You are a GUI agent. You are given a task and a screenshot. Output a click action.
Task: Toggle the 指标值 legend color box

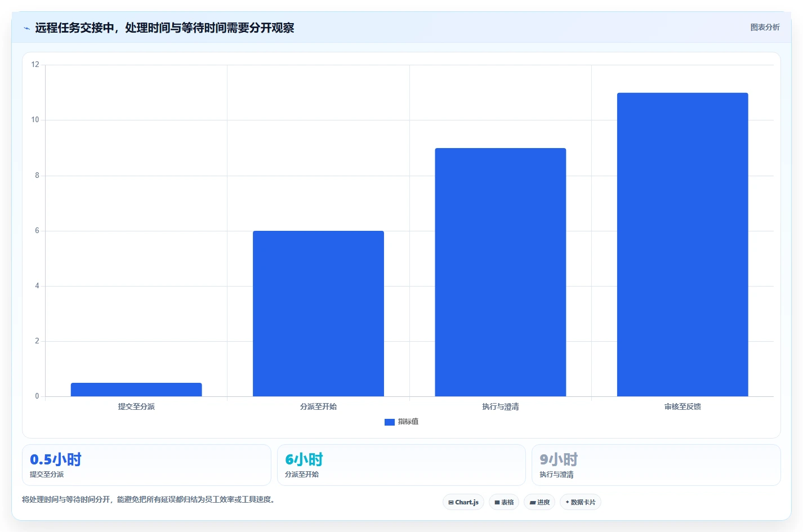(389, 422)
